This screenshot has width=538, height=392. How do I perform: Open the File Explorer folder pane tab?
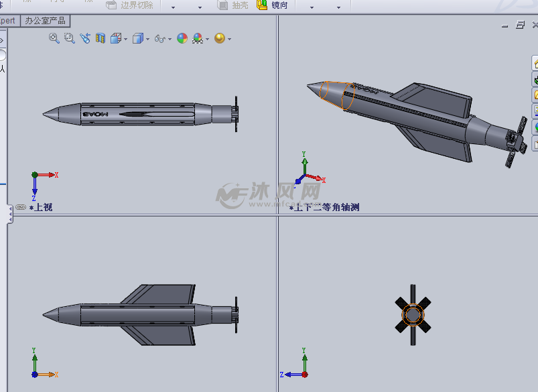(x=535, y=95)
